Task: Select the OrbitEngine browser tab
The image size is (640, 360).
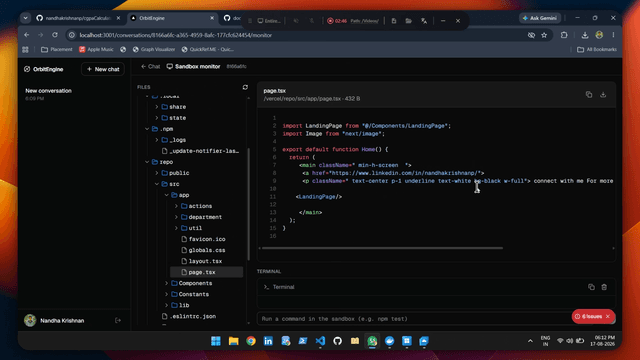Action: pos(172,18)
